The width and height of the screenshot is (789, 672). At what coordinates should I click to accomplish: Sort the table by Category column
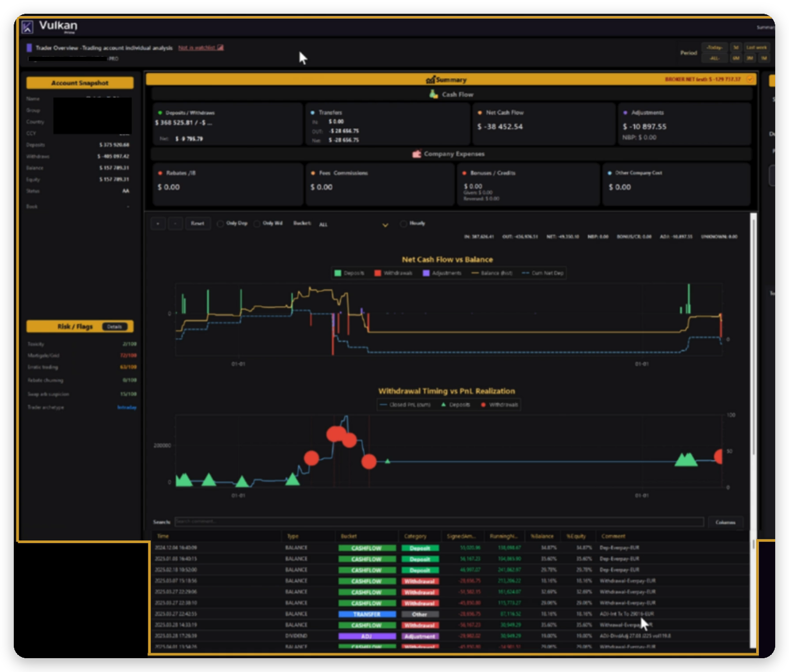415,536
